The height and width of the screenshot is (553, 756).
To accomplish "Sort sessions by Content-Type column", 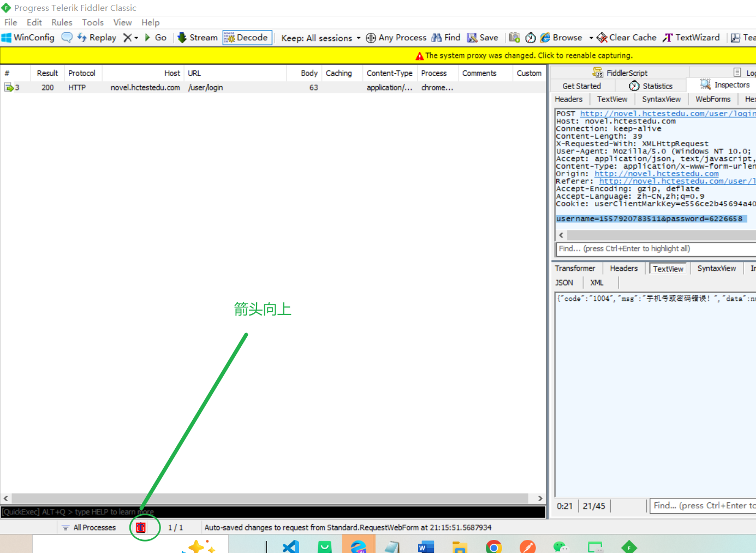I will coord(390,73).
